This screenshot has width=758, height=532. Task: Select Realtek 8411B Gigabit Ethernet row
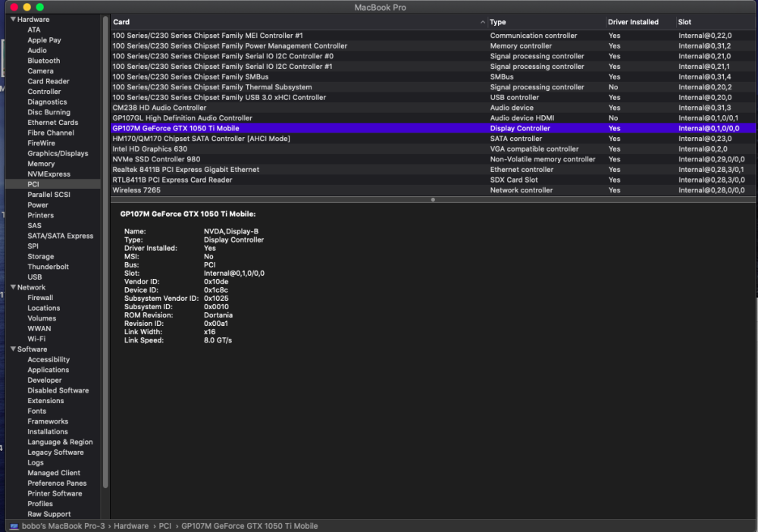click(x=433, y=170)
